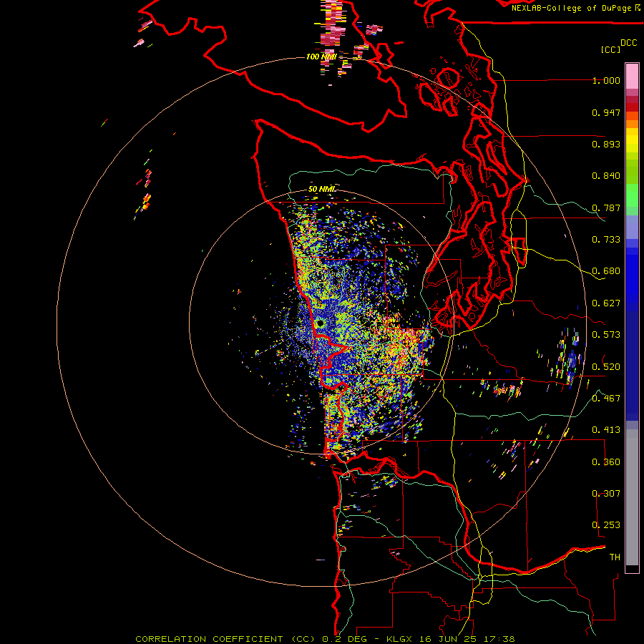Click the 0.947 legend value

(606, 112)
